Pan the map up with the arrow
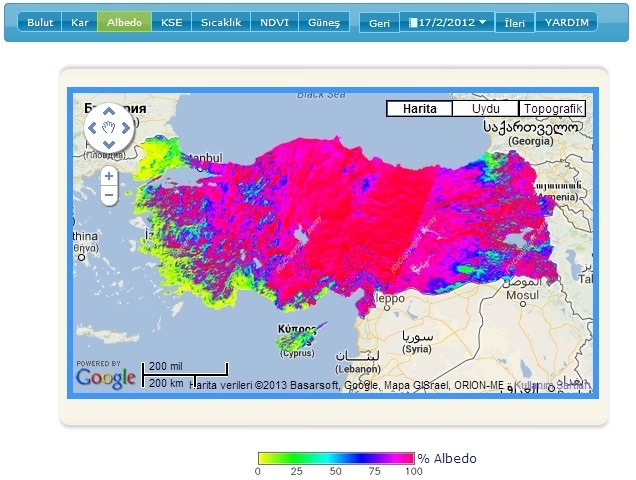The image size is (636, 480). (109, 111)
